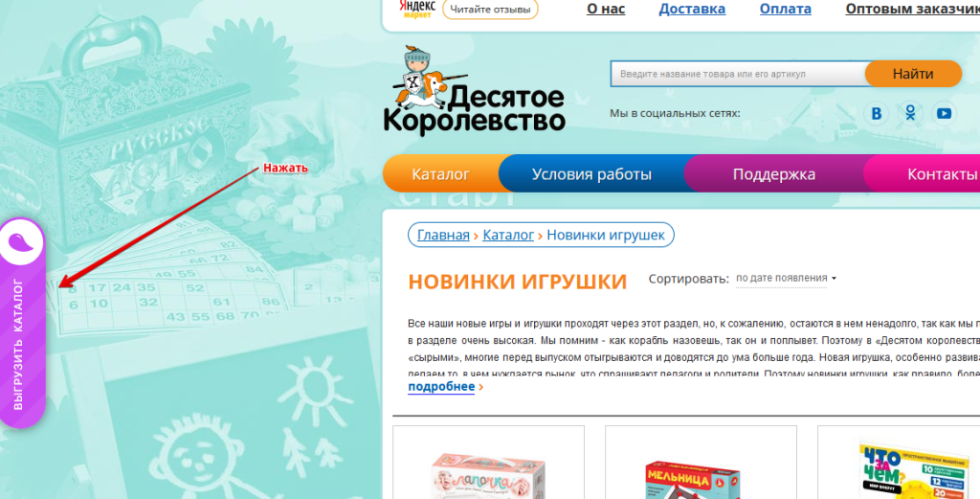Go to Каталог breadcrumb link
Screen dimensions: 980x499
click(508, 235)
